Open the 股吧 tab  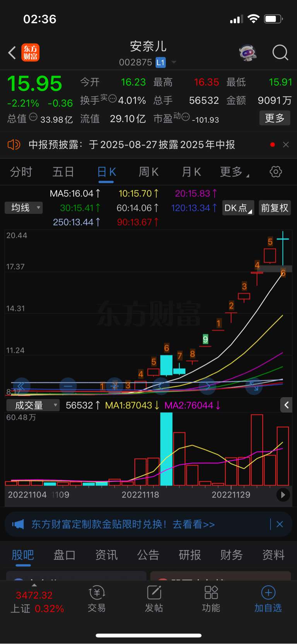point(23,555)
